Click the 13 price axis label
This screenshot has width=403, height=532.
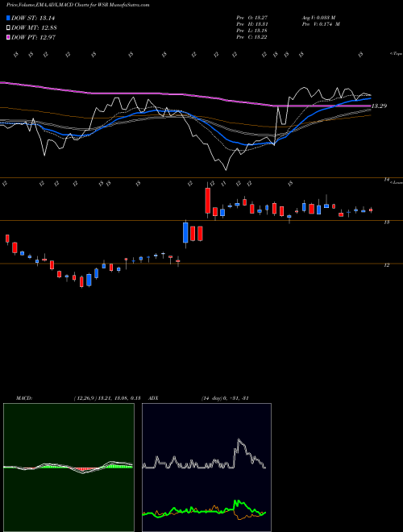(x=386, y=222)
